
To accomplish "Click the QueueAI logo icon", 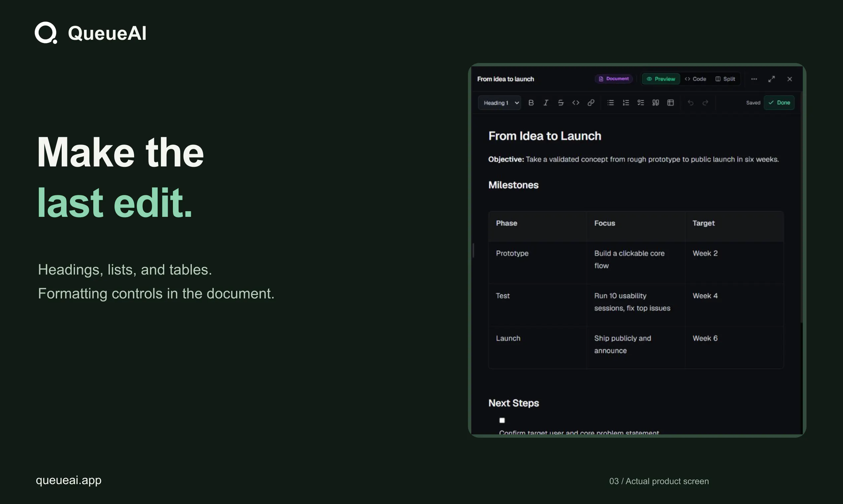I will [46, 33].
